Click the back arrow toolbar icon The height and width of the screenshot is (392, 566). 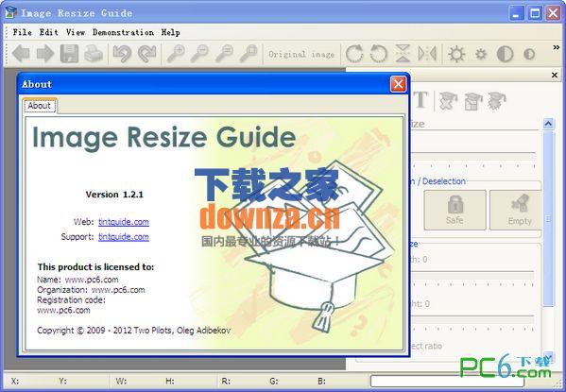click(21, 54)
